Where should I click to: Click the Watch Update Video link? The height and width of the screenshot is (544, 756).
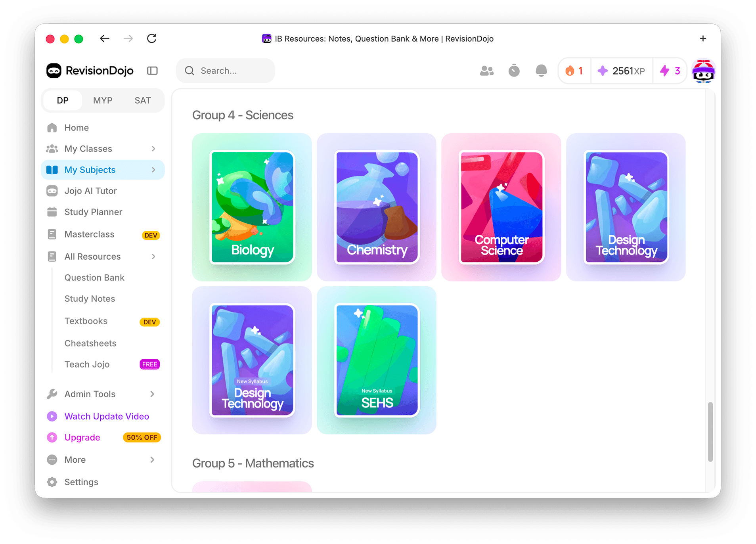coord(107,416)
